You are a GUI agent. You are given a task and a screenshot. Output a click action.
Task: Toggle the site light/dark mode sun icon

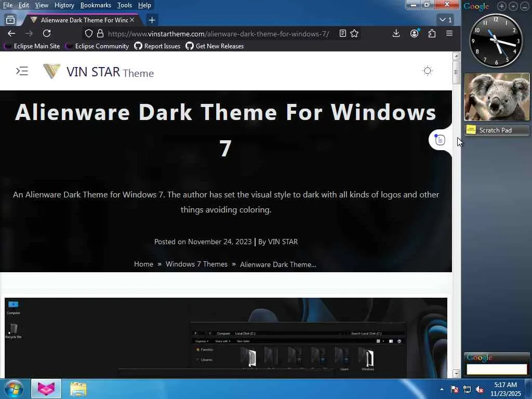[428, 71]
